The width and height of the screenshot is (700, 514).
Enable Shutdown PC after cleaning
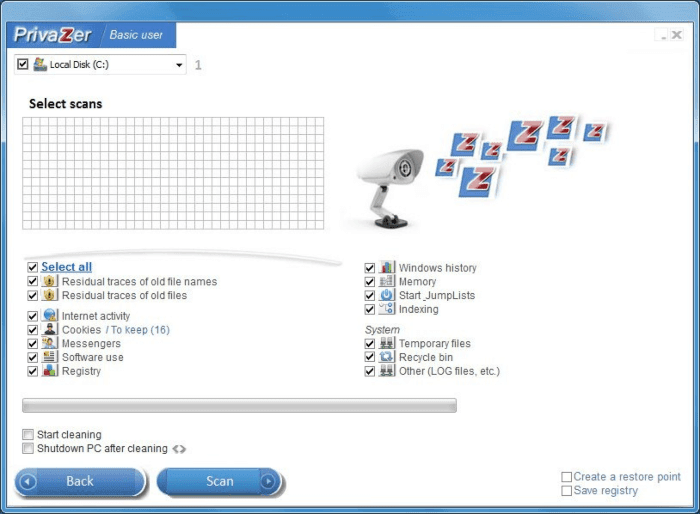tap(28, 448)
